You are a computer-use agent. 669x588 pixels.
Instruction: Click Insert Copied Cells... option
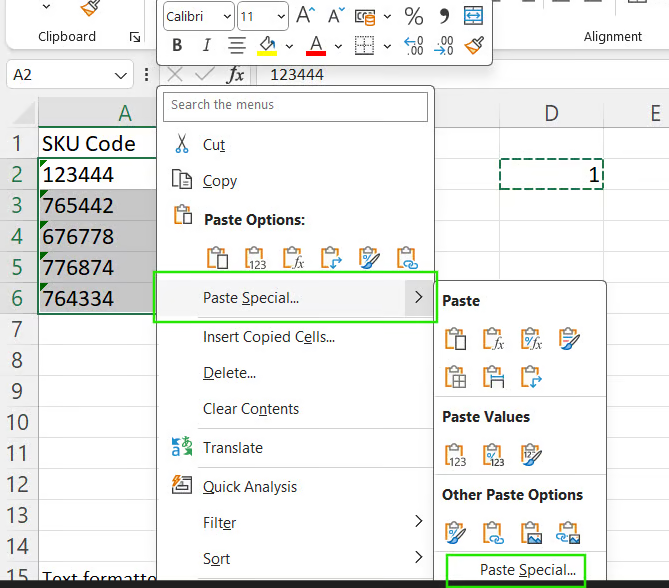pos(268,337)
